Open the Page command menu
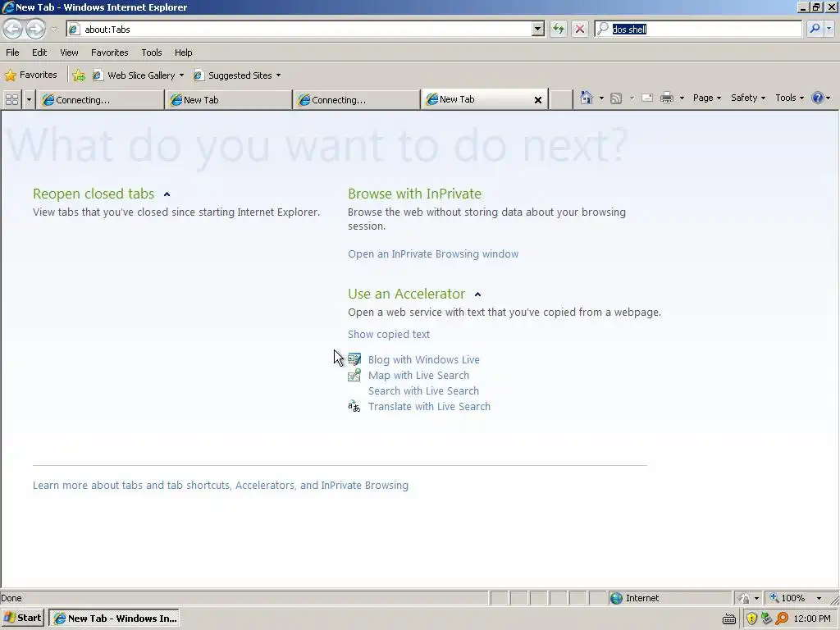The height and width of the screenshot is (630, 840). click(706, 98)
